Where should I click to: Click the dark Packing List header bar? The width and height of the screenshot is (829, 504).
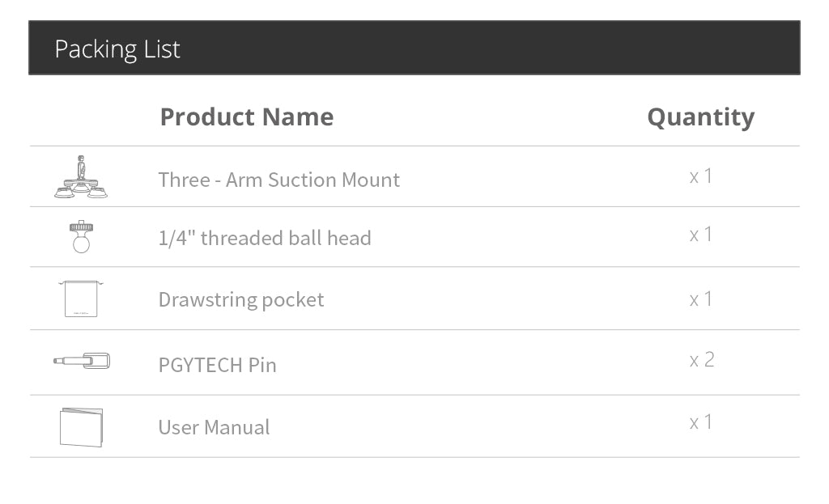(486, 49)
